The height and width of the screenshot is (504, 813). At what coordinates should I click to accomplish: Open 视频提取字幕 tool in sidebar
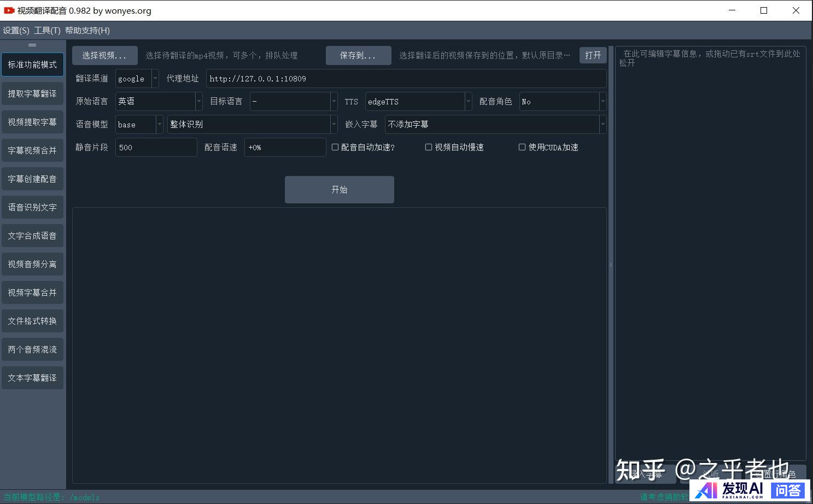point(32,122)
